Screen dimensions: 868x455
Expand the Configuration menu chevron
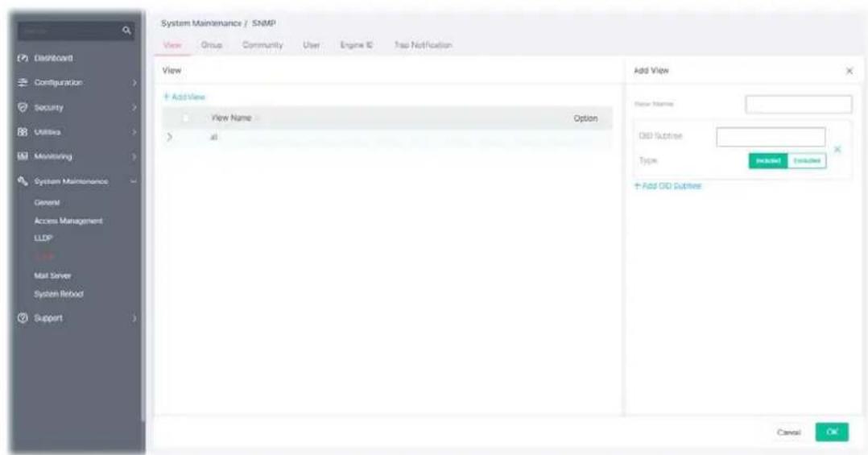click(x=134, y=82)
